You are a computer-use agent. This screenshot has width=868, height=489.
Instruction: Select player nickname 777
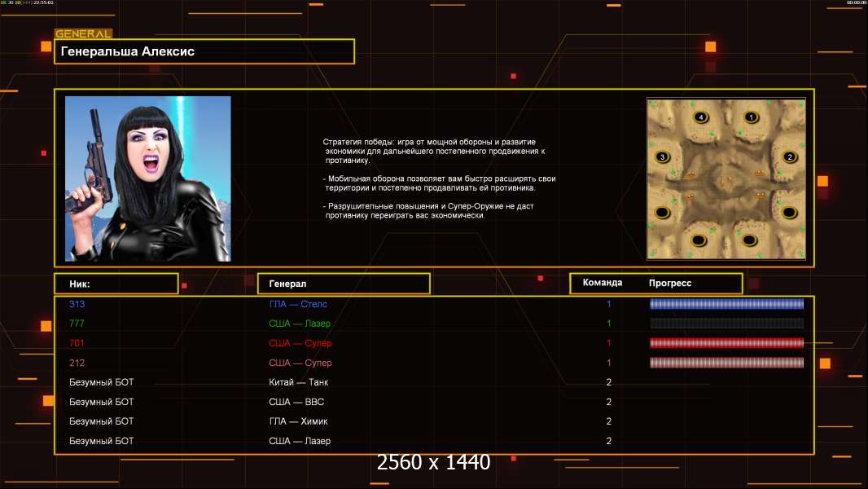click(77, 323)
